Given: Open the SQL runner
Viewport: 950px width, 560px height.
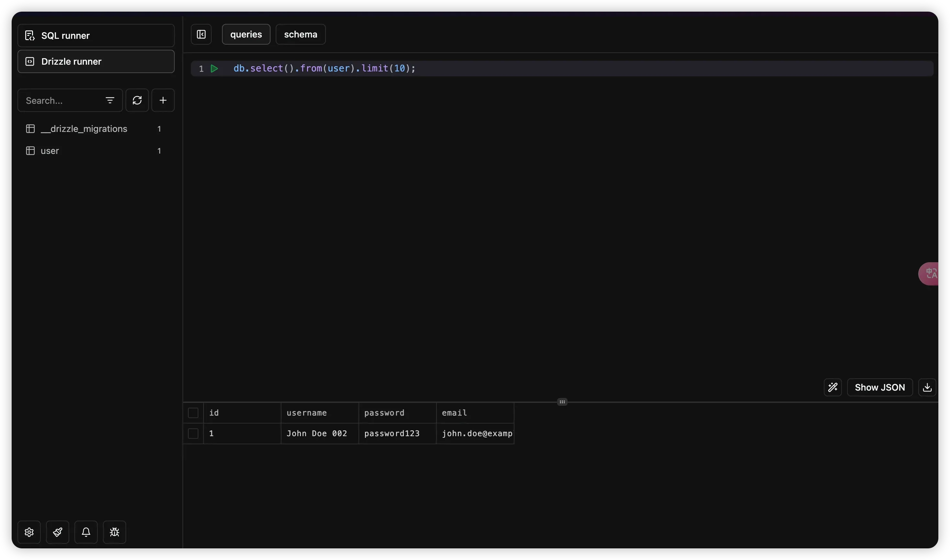Looking at the screenshot, I should pyautogui.click(x=96, y=36).
